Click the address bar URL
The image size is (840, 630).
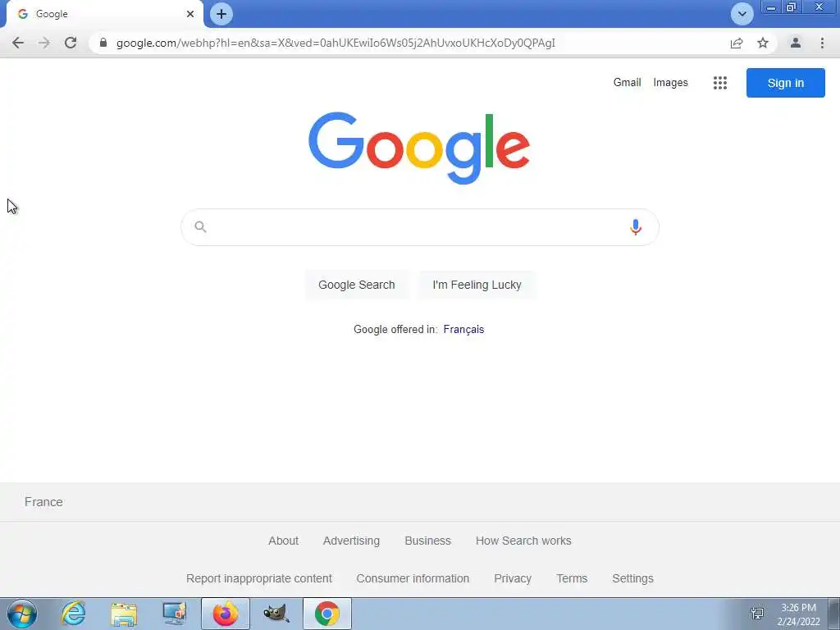pos(336,43)
